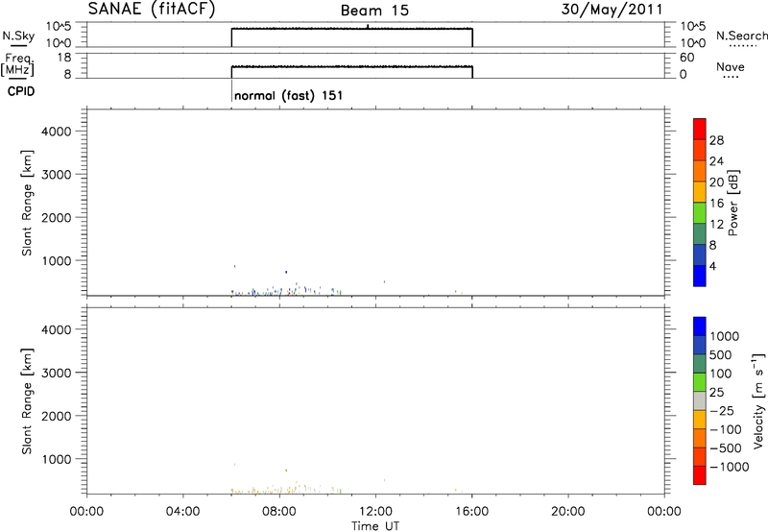Click the -25 label on the velocity colorbar
768x532 pixels.
[722, 411]
